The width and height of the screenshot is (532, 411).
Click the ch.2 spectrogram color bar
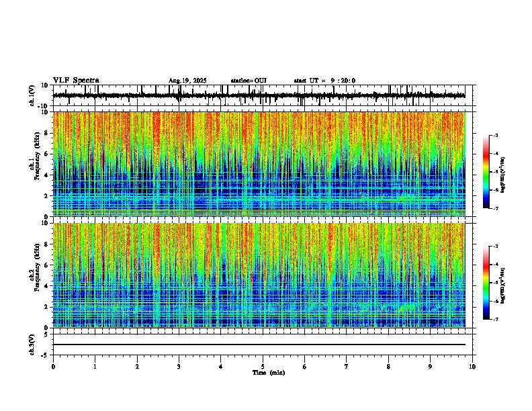(x=486, y=283)
